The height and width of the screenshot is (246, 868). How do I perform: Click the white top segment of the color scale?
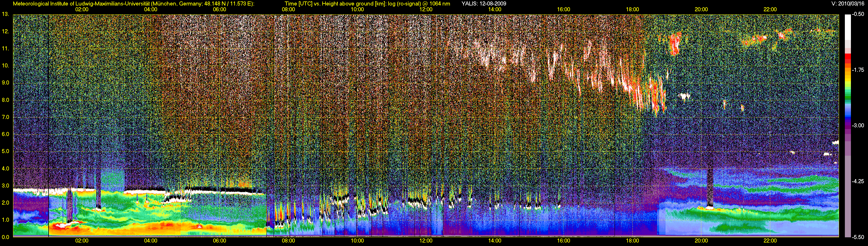[x=847, y=27]
